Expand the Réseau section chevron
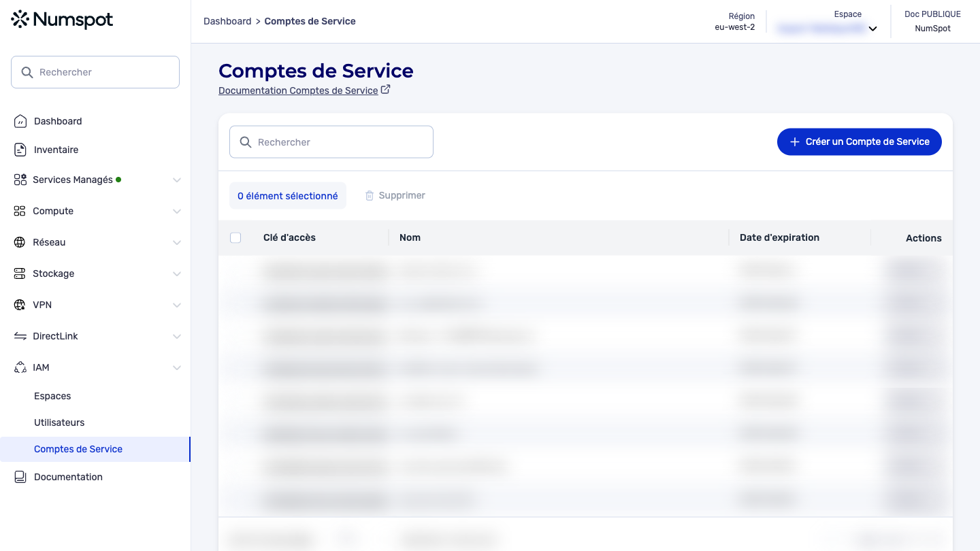Viewport: 980px width, 551px height. (177, 243)
